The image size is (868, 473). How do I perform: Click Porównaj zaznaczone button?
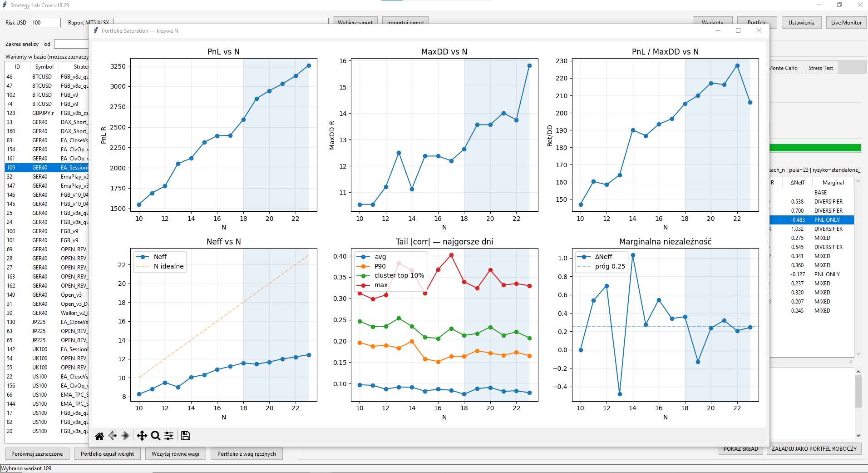click(x=37, y=454)
